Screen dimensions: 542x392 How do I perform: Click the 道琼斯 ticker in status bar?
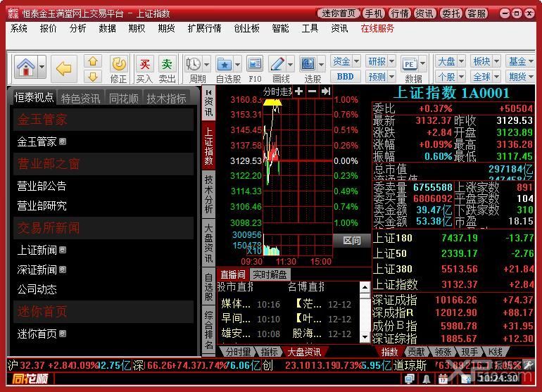point(410,365)
